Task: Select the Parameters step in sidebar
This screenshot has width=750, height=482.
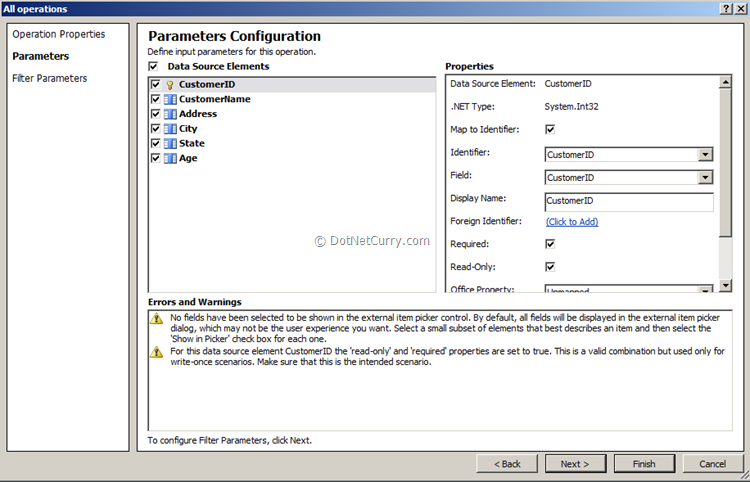Action: pyautogui.click(x=41, y=56)
